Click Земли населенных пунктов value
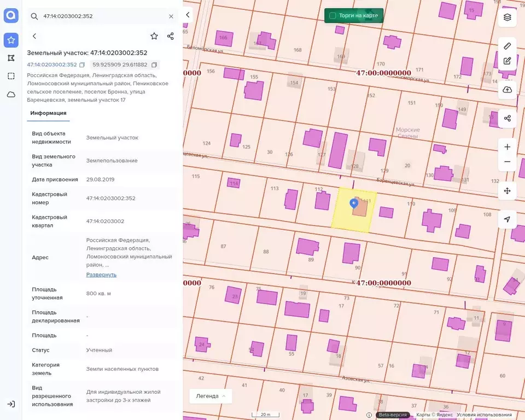Viewport: 525px width, 420px height. pyautogui.click(x=122, y=369)
